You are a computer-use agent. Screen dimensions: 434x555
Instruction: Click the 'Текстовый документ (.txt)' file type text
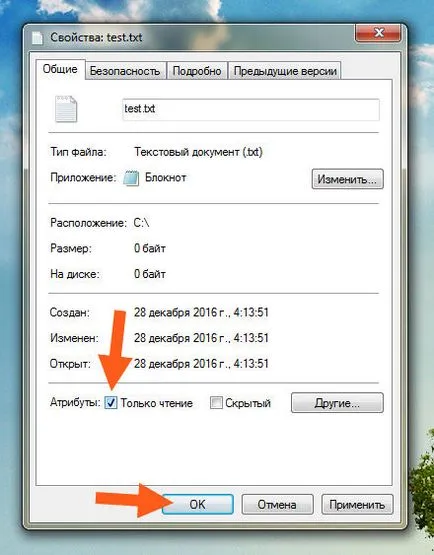point(198,152)
